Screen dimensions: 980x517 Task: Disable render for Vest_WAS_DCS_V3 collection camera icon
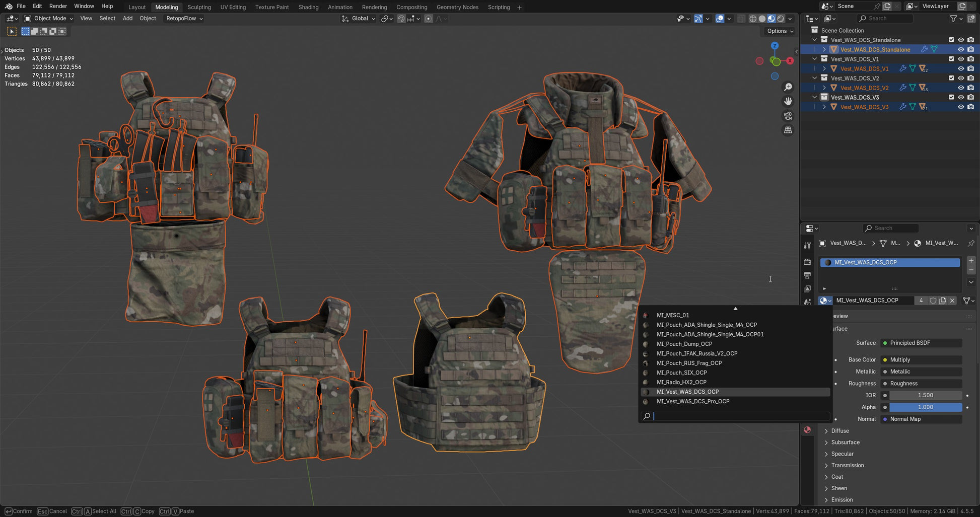(x=970, y=97)
